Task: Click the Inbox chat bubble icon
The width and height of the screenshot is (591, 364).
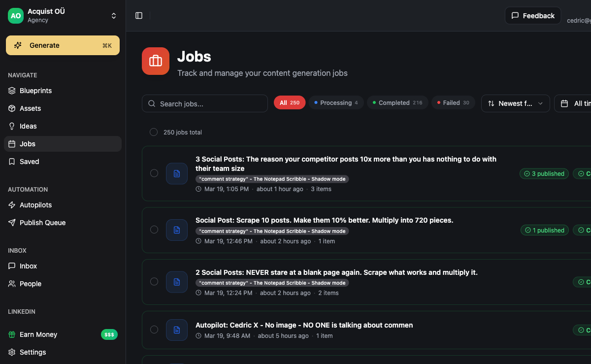Action: [12, 266]
